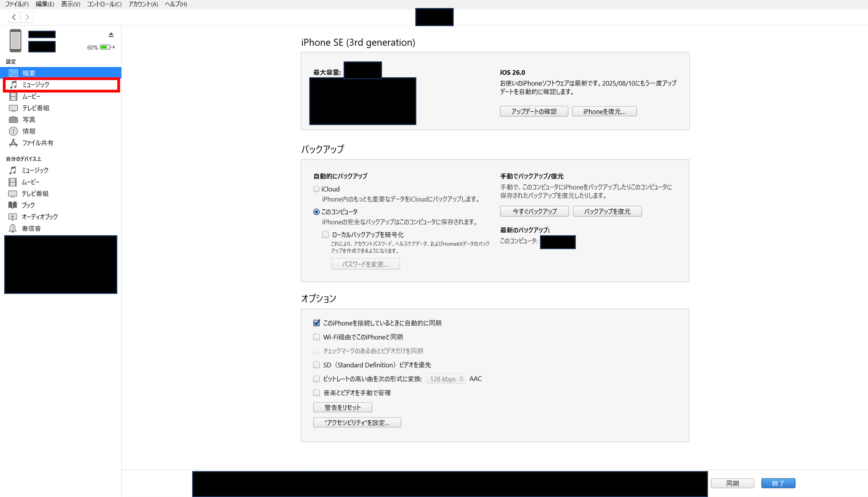Select ブック under 自分のデバイス上
868x497 pixels.
pos(61,205)
